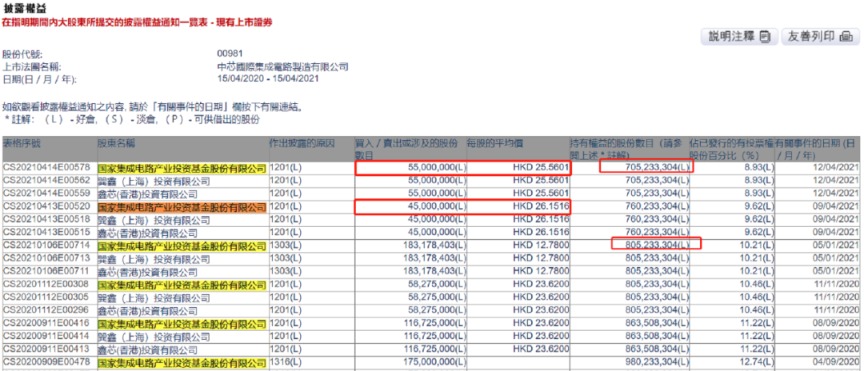Select percentage 8.93(L) in row CS20210414E00578
The height and width of the screenshot is (371, 864).
click(x=760, y=168)
